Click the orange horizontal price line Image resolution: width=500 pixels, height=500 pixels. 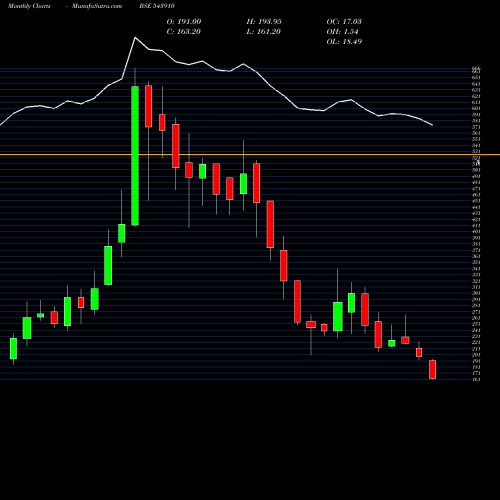250,155
